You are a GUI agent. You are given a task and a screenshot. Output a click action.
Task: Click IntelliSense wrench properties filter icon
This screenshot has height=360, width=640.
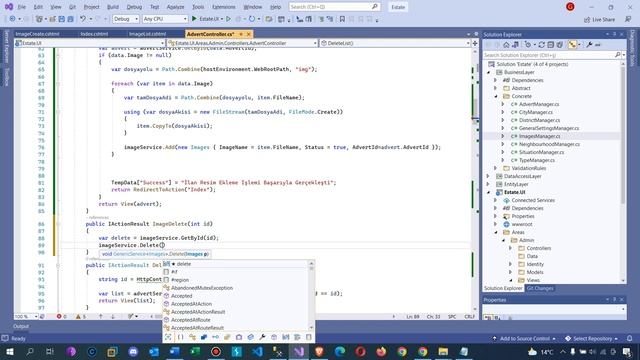262,337
